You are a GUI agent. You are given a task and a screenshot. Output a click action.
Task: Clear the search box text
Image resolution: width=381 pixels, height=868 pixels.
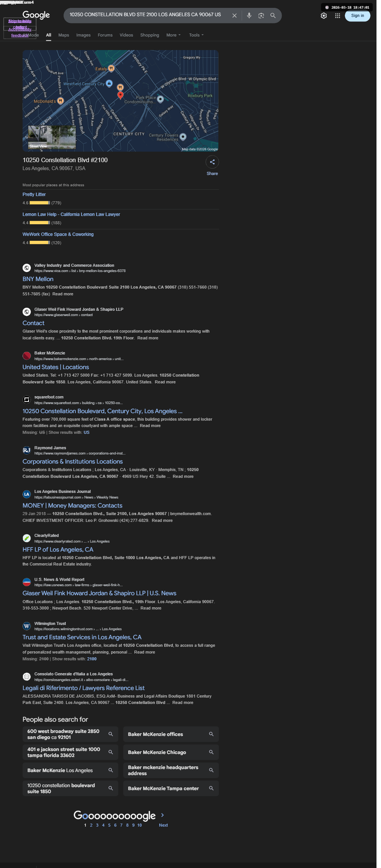(x=234, y=15)
